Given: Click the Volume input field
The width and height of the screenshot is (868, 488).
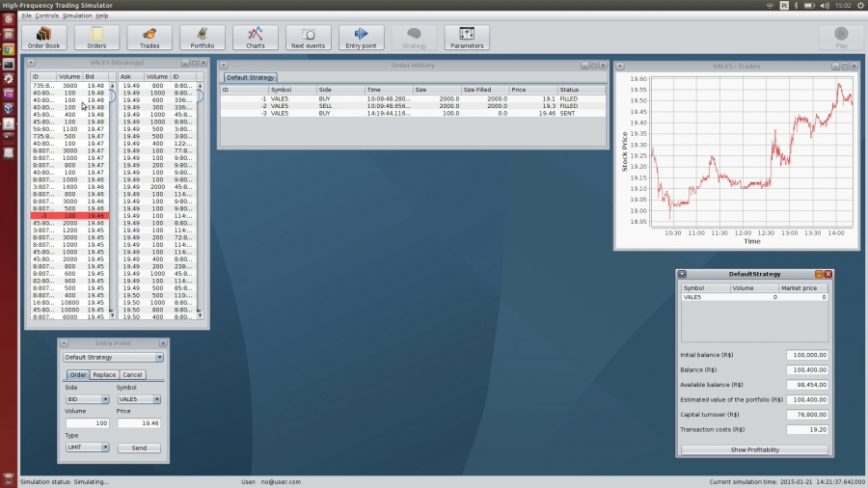Looking at the screenshot, I should click(87, 422).
